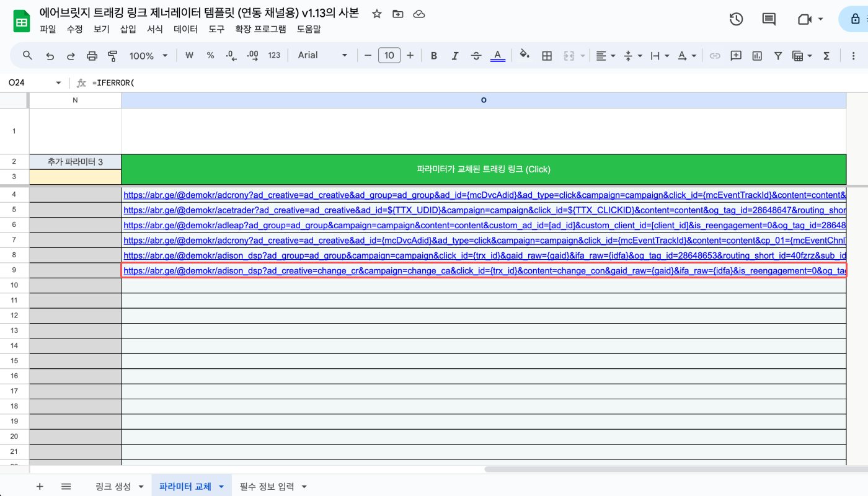Open the adcrony link in row 4
Image resolution: width=868 pixels, height=496 pixels.
coord(484,195)
